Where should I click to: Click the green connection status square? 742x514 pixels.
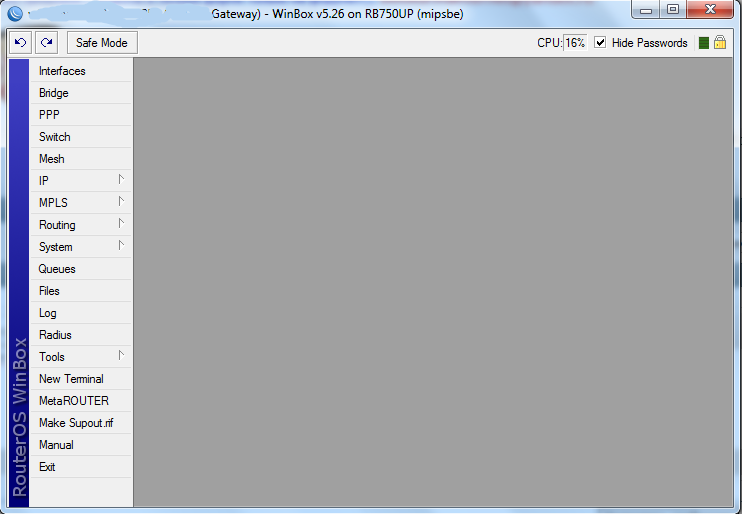[704, 43]
